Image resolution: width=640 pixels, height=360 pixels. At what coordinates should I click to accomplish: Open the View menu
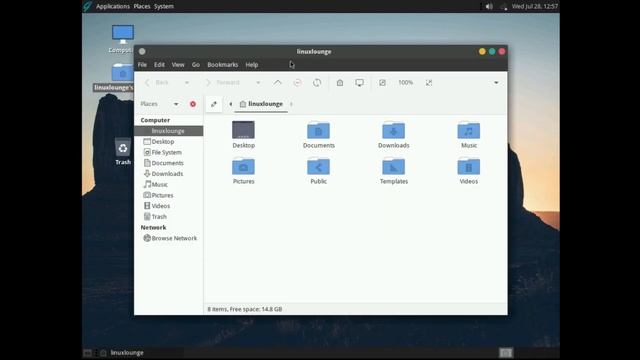(178, 64)
